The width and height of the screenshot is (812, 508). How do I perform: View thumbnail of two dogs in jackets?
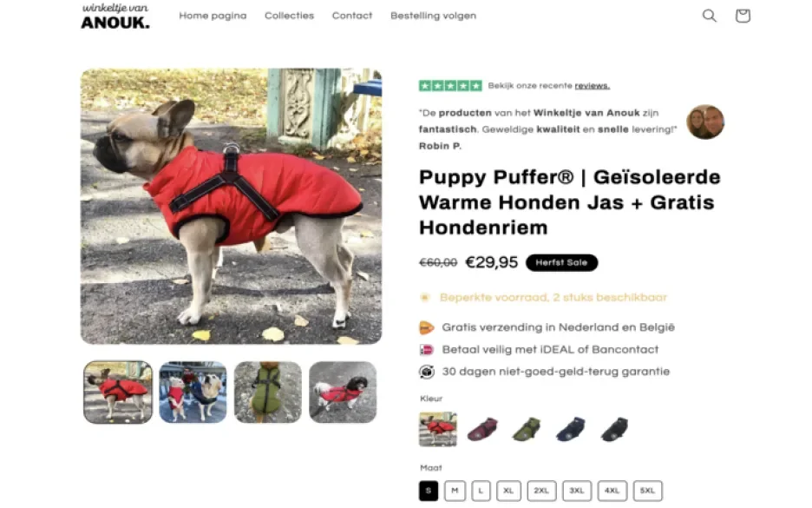[x=193, y=392]
